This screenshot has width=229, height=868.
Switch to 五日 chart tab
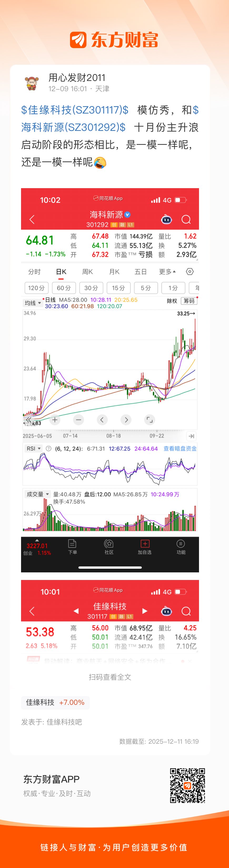pos(141,271)
